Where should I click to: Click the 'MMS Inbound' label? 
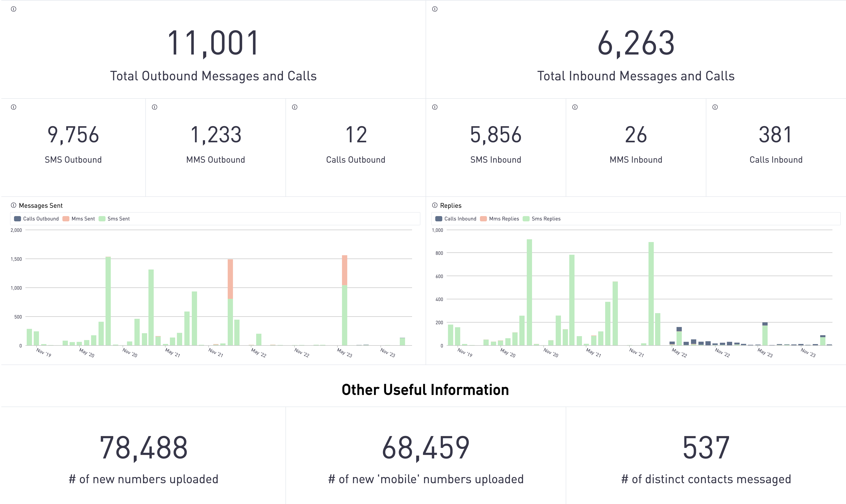(x=636, y=160)
